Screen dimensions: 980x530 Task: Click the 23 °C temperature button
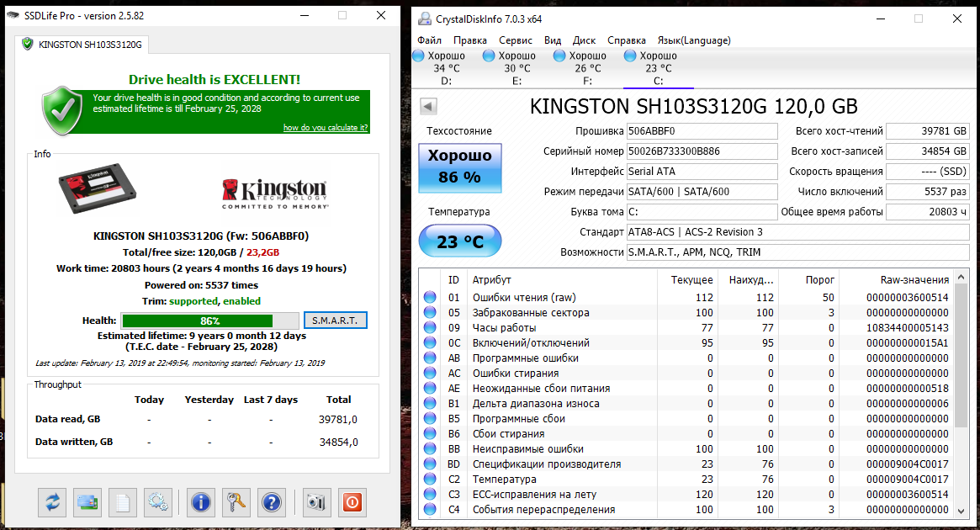pyautogui.click(x=460, y=241)
